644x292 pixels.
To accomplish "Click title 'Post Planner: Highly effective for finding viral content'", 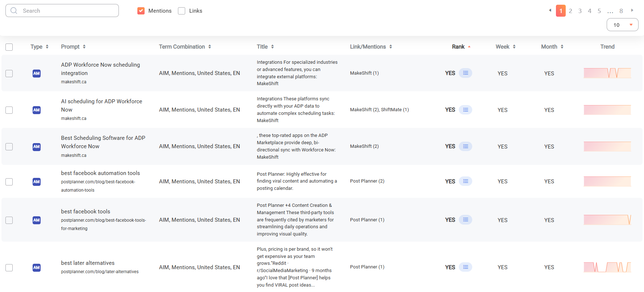I will coord(297,181).
